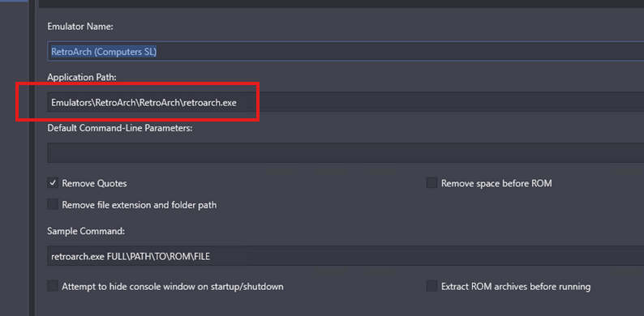Image resolution: width=644 pixels, height=316 pixels.
Task: Enable Remove space before ROM
Action: (x=431, y=183)
